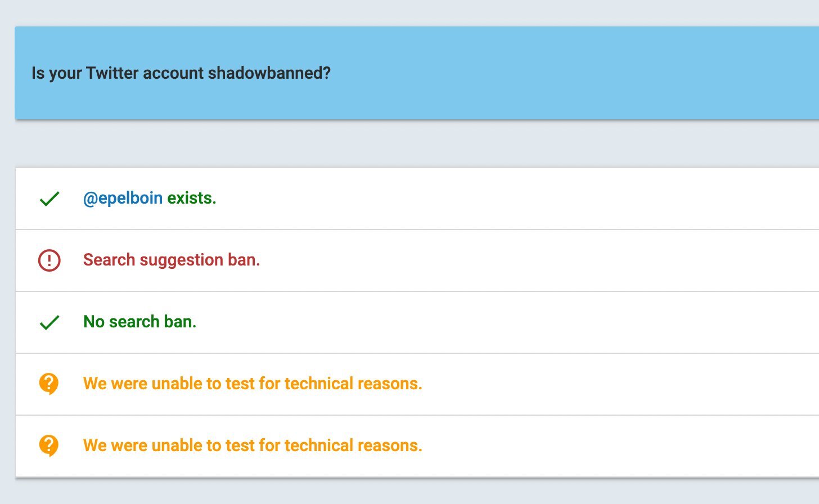This screenshot has width=819, height=504.
Task: Select the "No search ban." result text
Action: tap(139, 322)
